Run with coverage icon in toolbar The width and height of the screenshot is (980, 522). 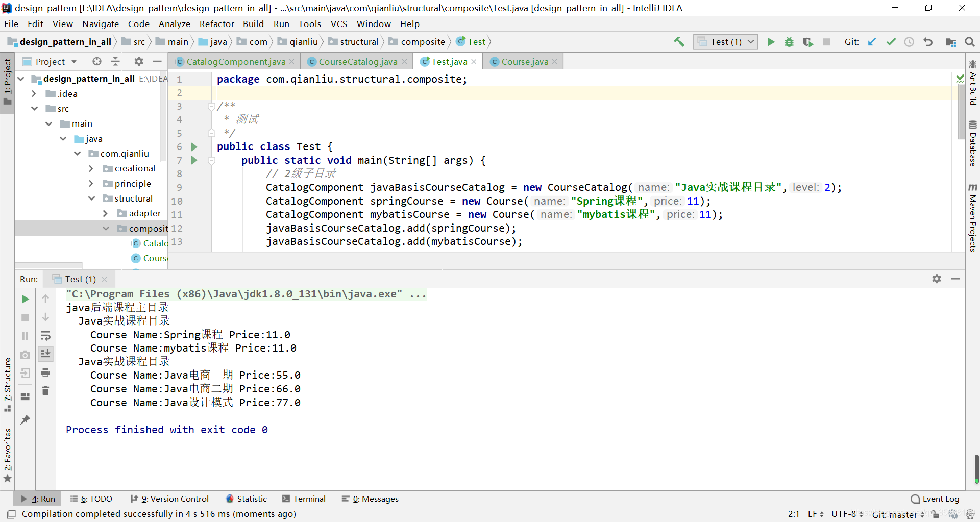click(x=807, y=42)
